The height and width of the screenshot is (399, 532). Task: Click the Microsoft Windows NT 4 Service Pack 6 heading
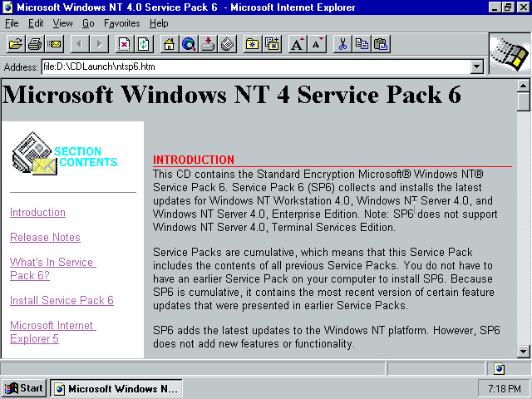(x=232, y=94)
